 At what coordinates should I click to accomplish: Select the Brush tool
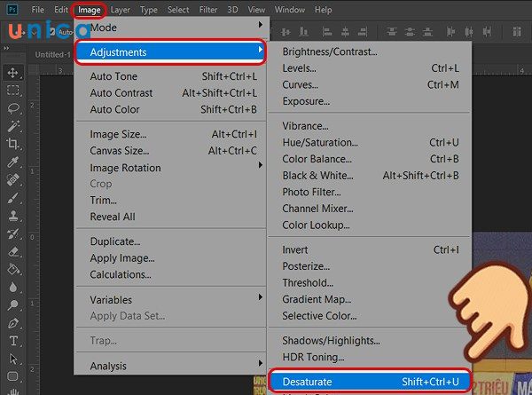point(13,198)
